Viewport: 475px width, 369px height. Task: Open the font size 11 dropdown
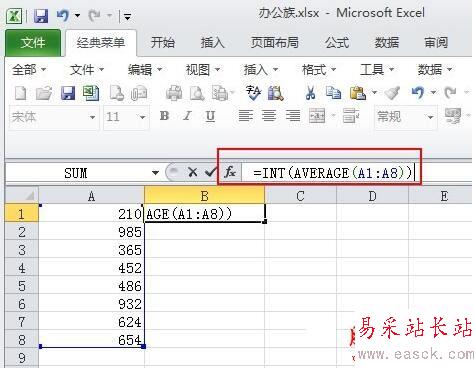coord(142,117)
